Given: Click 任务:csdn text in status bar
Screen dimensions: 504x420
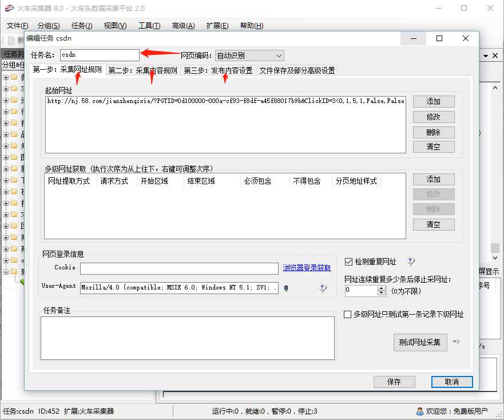Looking at the screenshot, I should click(18, 411).
